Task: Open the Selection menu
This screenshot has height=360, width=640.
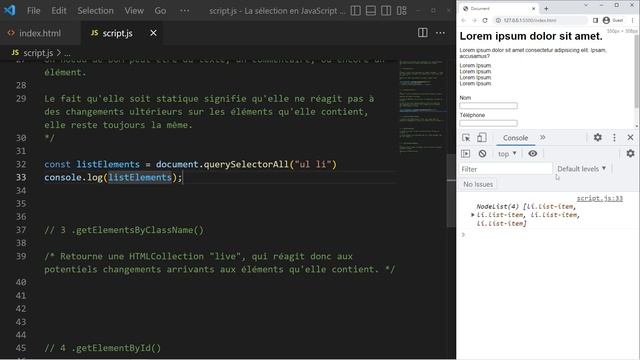Action: [96, 11]
